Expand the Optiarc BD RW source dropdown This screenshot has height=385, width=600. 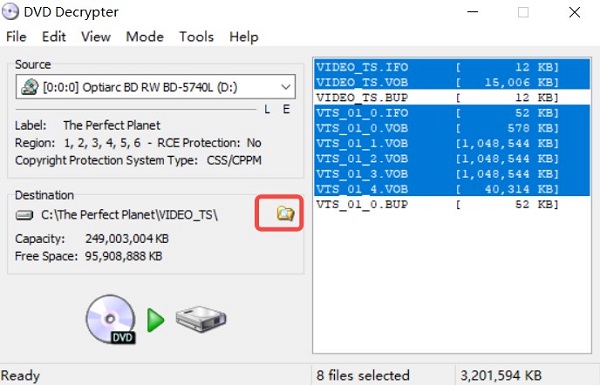coord(285,87)
